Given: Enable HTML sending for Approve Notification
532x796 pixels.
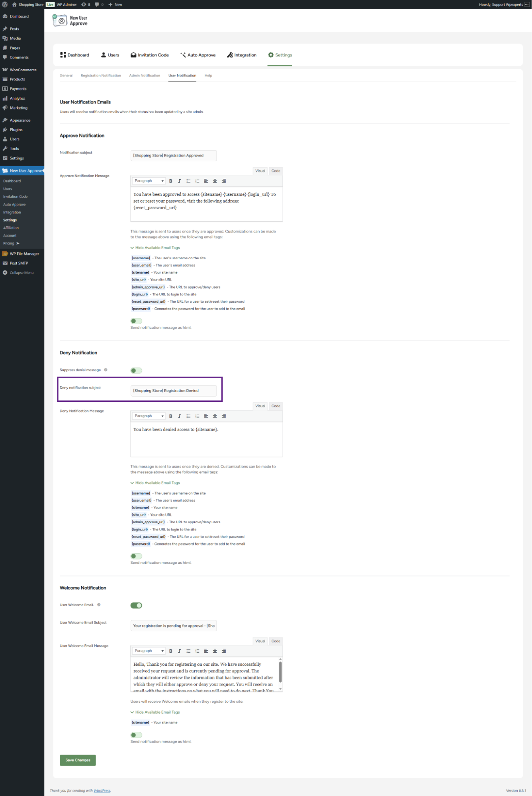Looking at the screenshot, I should (x=136, y=321).
